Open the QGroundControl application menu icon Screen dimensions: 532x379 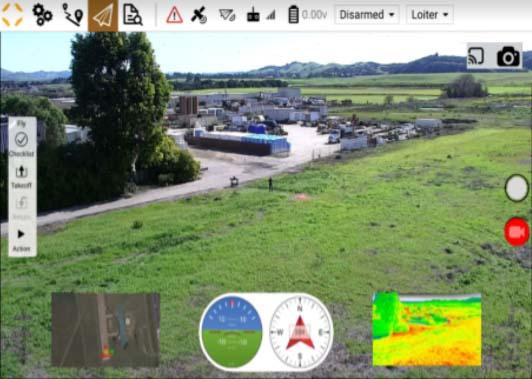pyautogui.click(x=13, y=15)
